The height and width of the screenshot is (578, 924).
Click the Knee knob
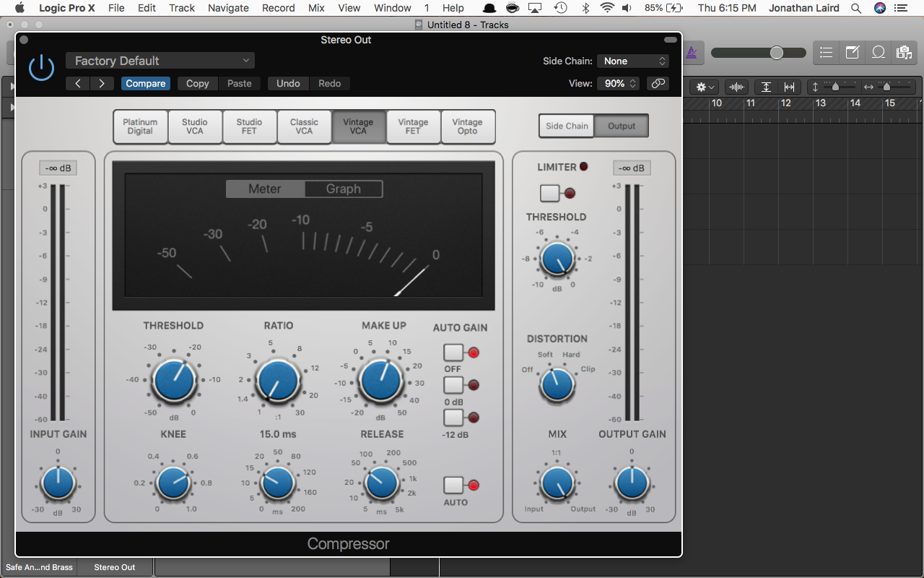(173, 483)
